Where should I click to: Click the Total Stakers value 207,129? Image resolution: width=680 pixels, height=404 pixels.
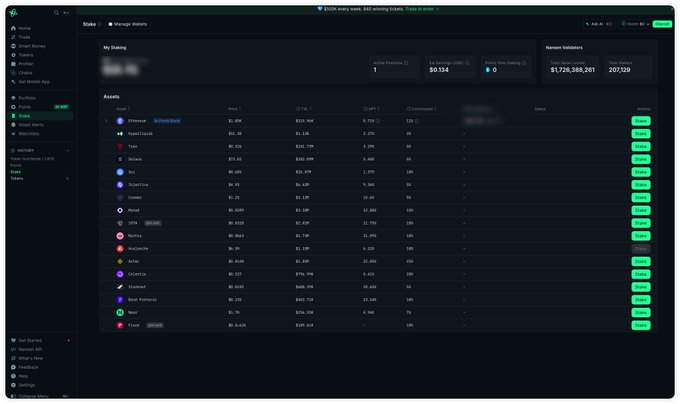pos(619,70)
